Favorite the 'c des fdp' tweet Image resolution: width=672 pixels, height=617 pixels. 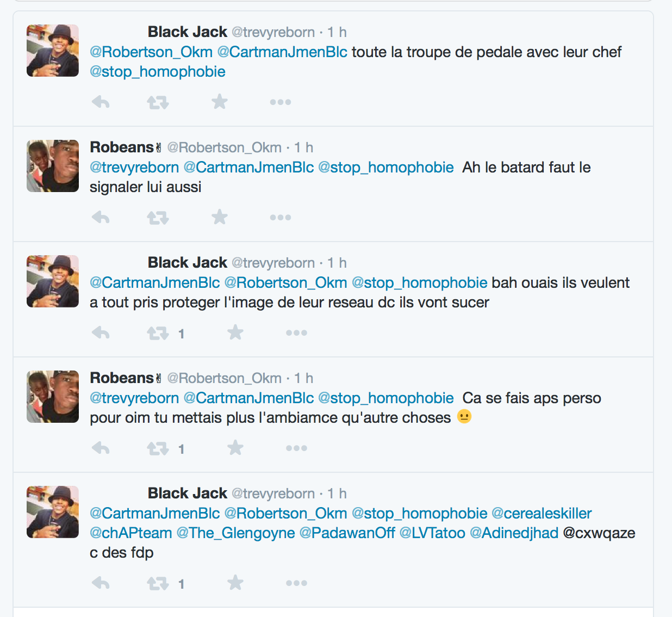(235, 583)
